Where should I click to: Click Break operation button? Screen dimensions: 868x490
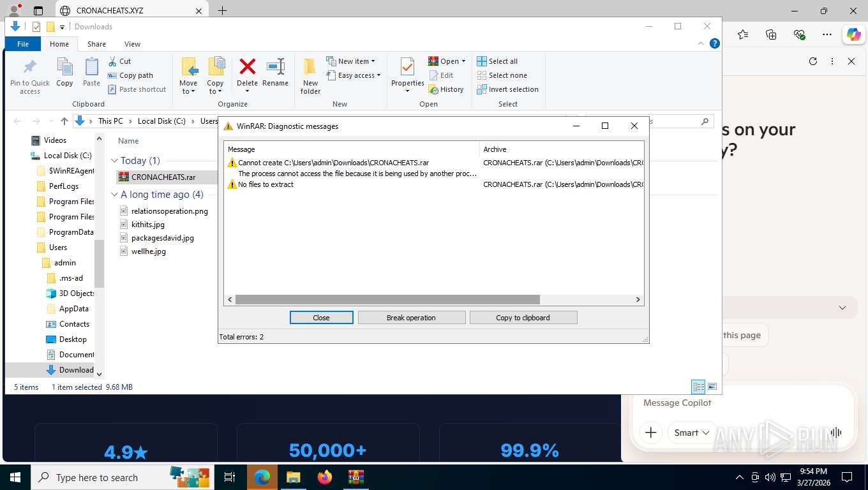(x=411, y=318)
